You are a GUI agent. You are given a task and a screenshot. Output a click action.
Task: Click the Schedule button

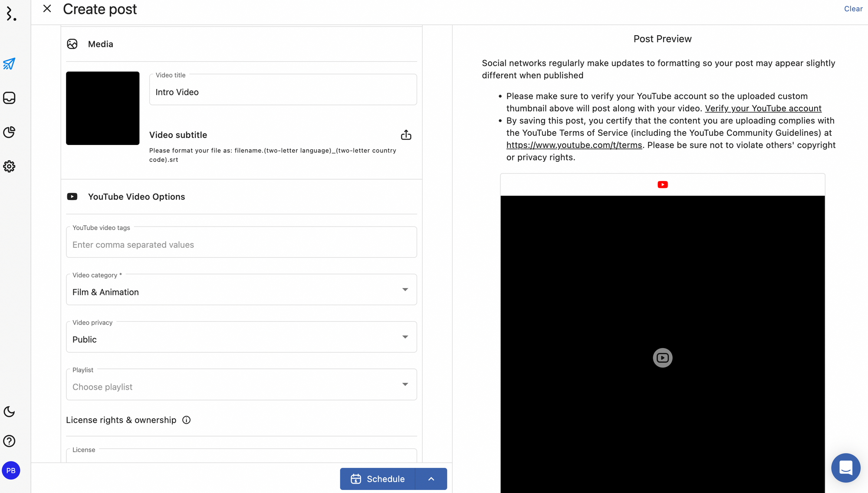tap(378, 479)
